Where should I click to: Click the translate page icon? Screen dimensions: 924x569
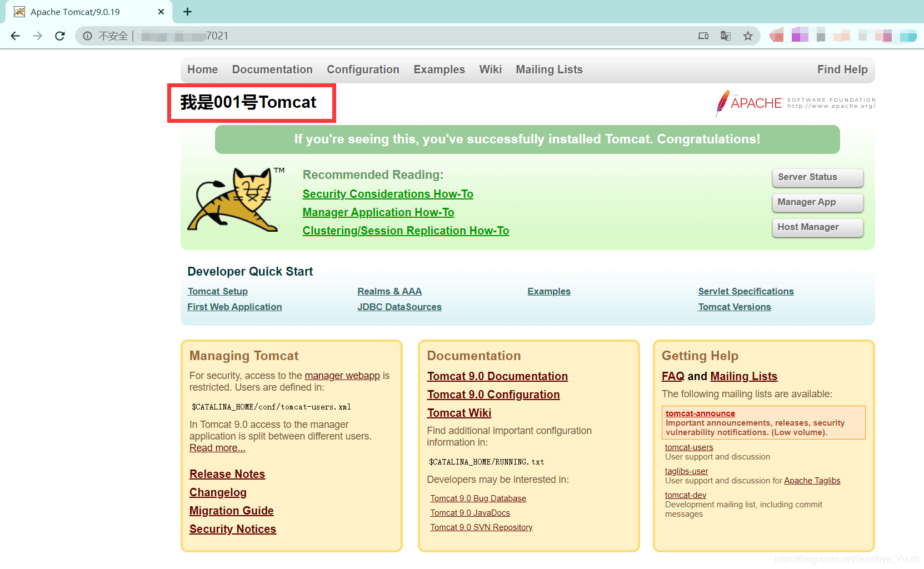point(726,36)
